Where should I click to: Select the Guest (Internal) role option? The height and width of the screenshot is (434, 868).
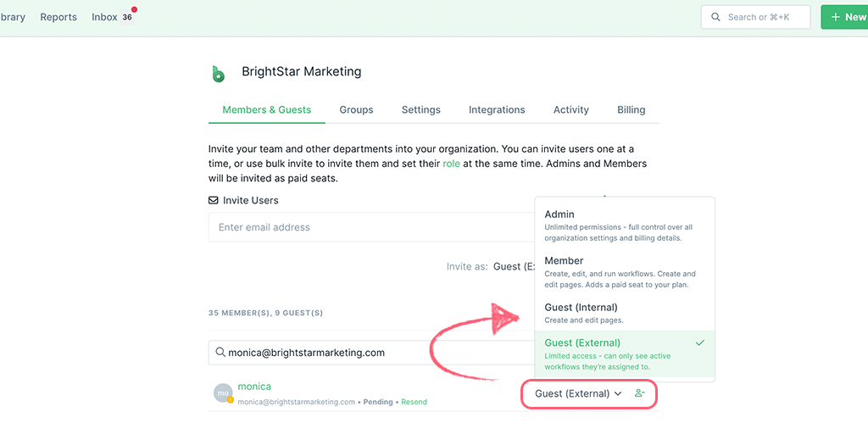(625, 313)
